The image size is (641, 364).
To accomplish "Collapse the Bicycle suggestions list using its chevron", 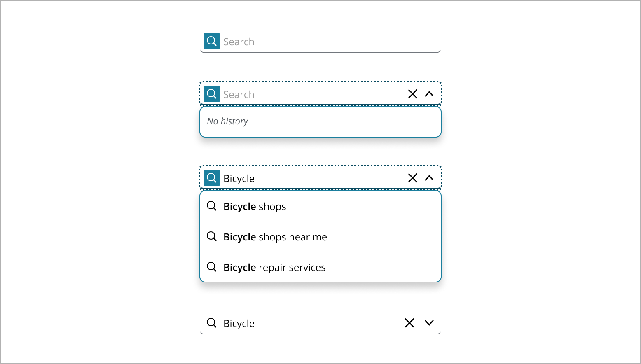I will pyautogui.click(x=429, y=178).
